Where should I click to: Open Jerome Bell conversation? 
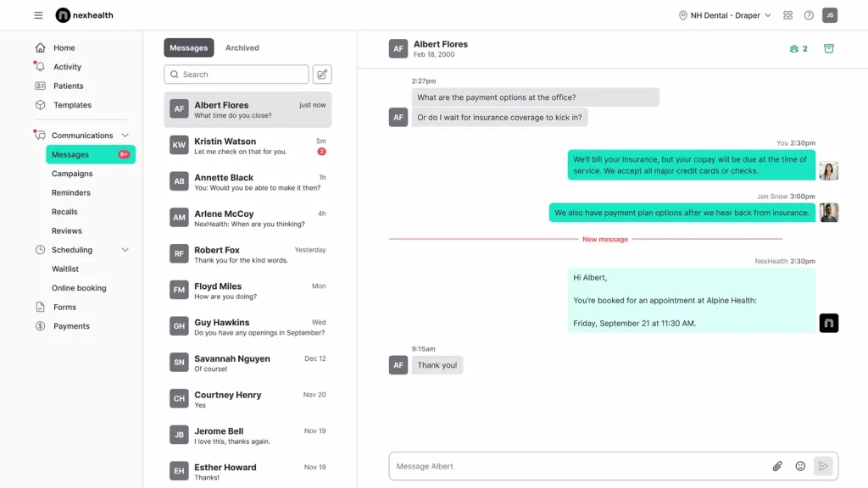point(248,435)
